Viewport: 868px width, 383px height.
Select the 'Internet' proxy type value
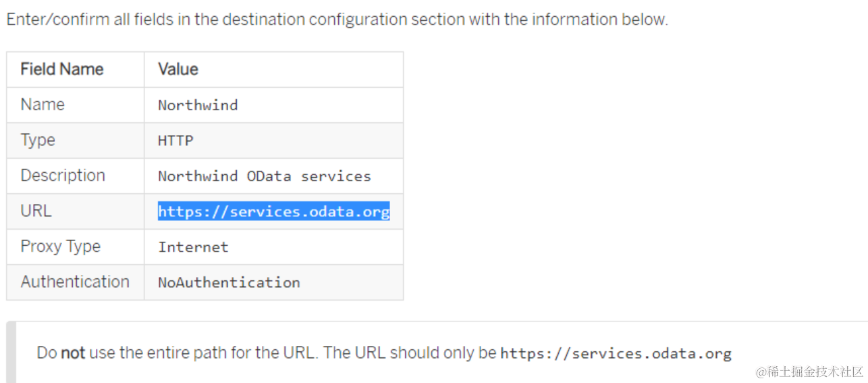point(193,247)
